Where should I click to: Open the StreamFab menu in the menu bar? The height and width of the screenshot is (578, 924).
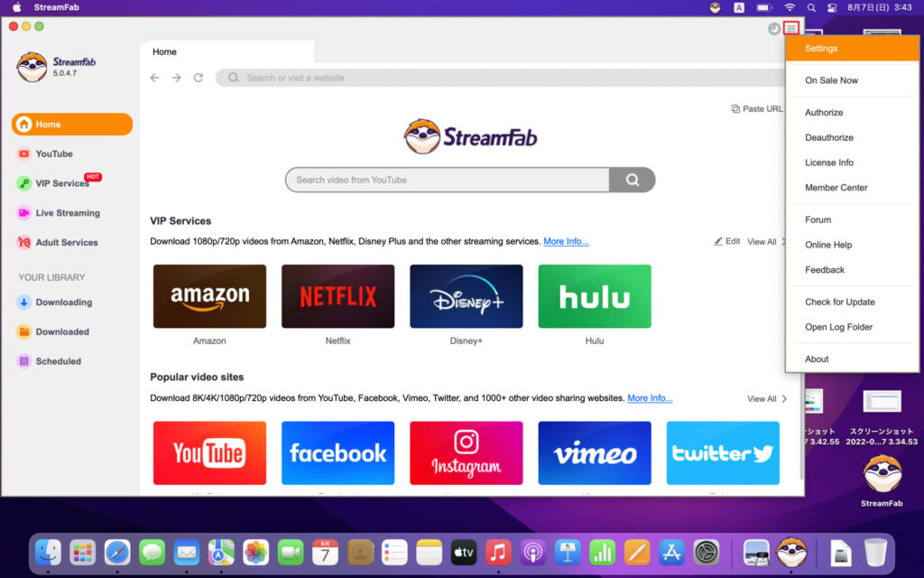57,7
